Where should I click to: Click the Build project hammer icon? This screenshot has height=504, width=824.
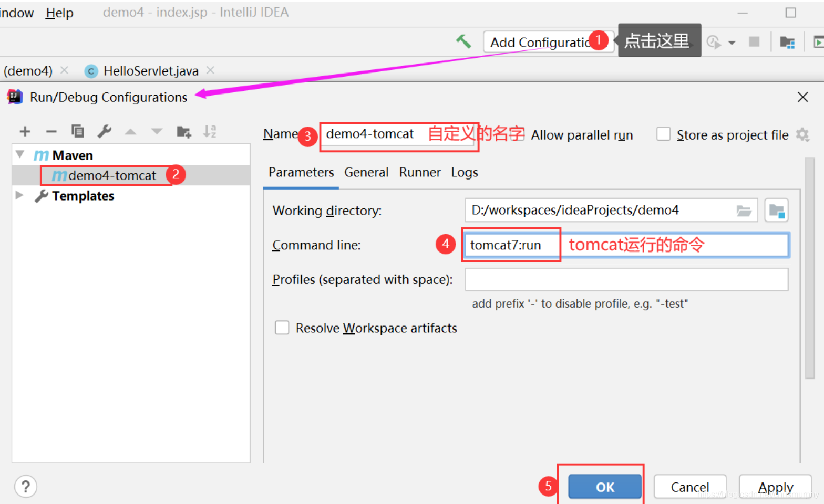(x=463, y=41)
